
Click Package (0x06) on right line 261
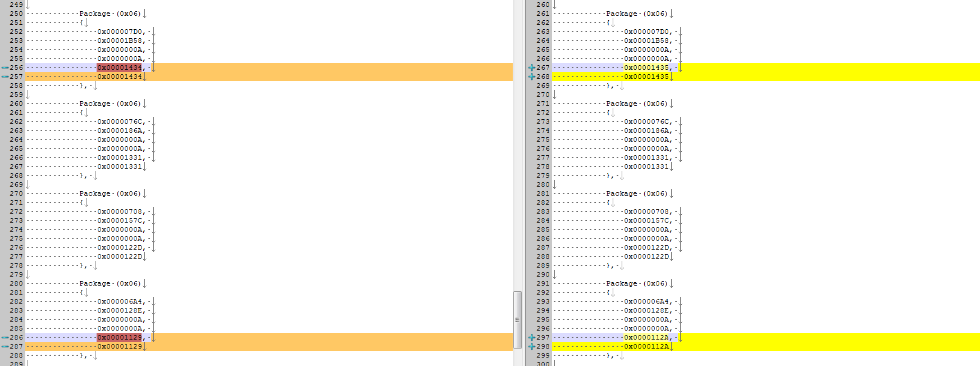click(637, 13)
